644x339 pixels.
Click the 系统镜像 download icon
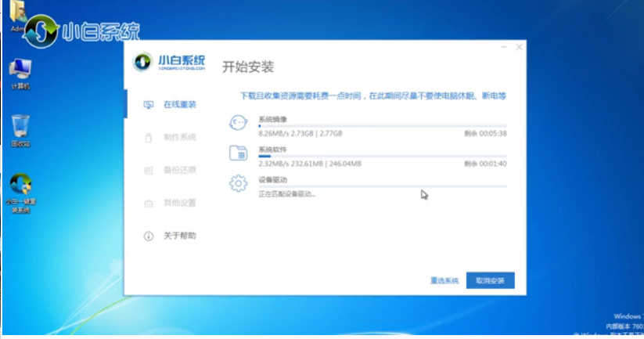coord(237,123)
